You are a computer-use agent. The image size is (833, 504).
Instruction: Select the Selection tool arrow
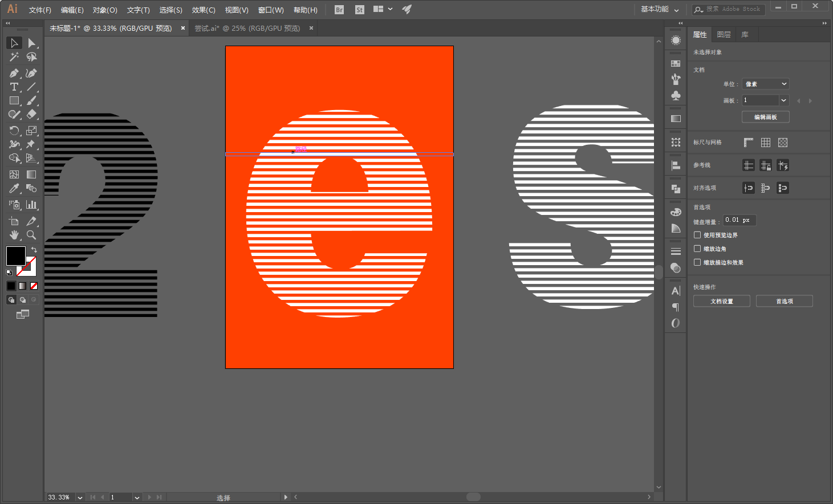coord(14,43)
